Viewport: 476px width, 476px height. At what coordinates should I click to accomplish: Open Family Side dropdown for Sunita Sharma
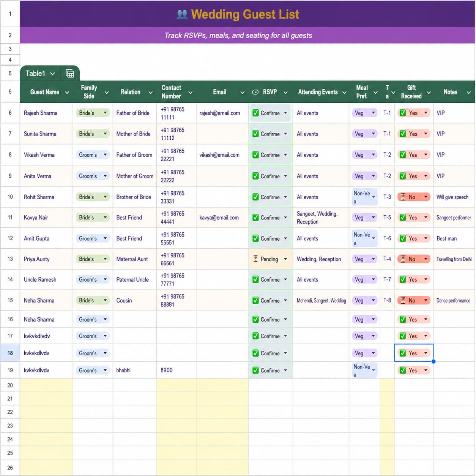(x=105, y=134)
